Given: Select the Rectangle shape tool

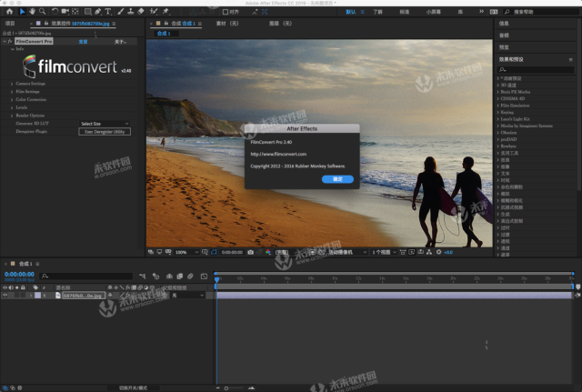Looking at the screenshot, I should (x=88, y=12).
